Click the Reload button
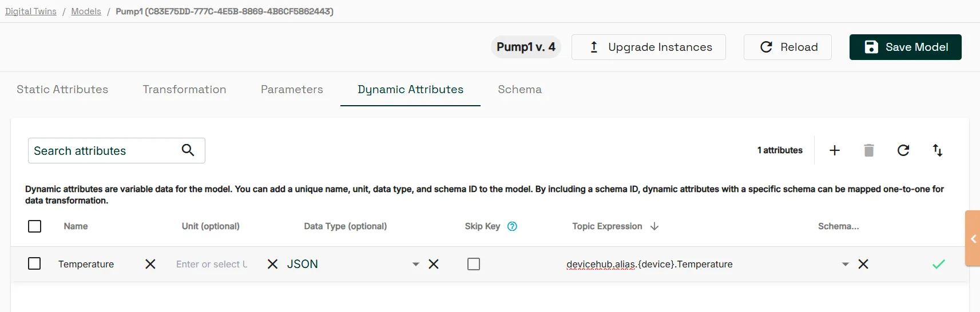This screenshot has width=980, height=312. 788,47
